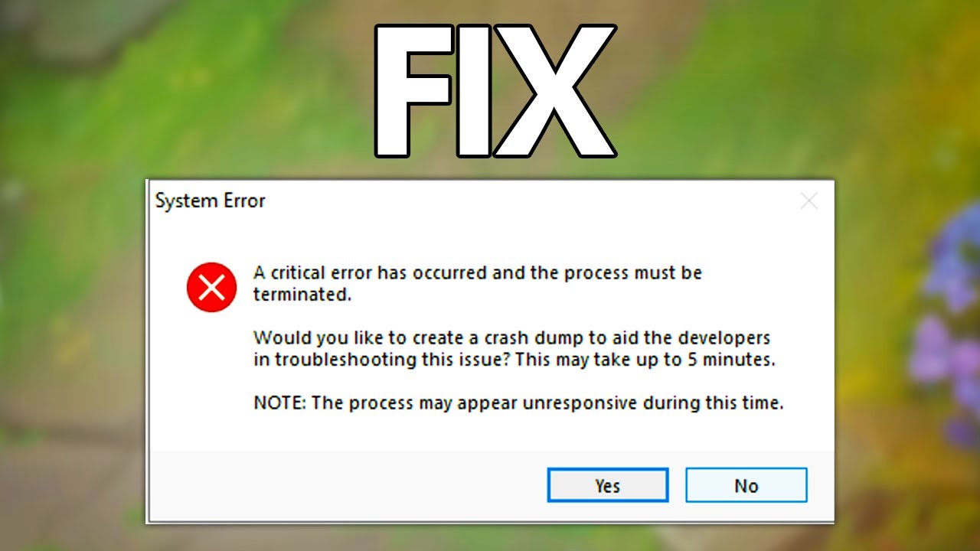This screenshot has height=551, width=980.
Task: Click the letter X in FIX
Action: tap(556, 92)
